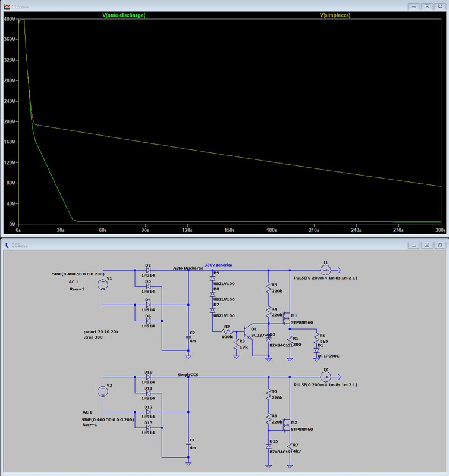Click the 400V label on vertical axis
The height and width of the screenshot is (476, 449).
[x=10, y=19]
